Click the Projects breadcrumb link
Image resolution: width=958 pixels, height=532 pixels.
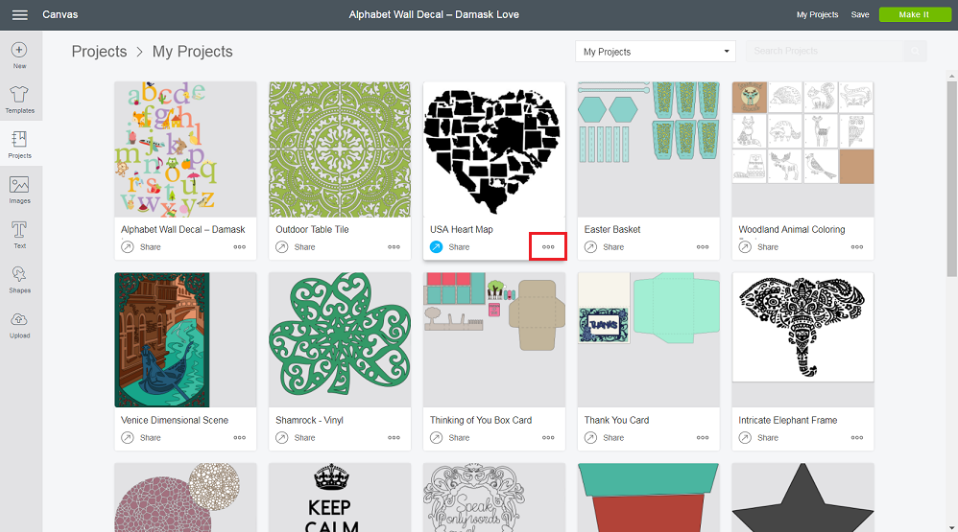(99, 51)
